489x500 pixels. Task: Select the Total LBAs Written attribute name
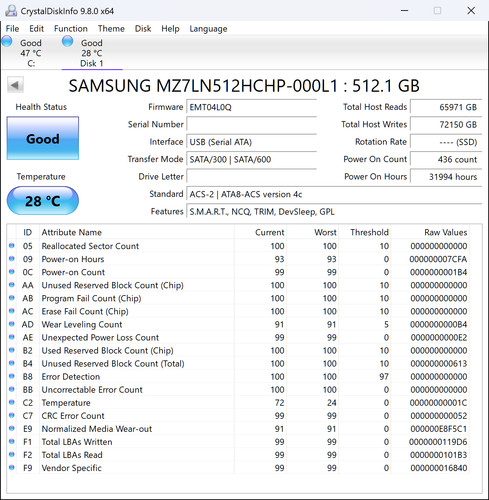click(x=77, y=442)
